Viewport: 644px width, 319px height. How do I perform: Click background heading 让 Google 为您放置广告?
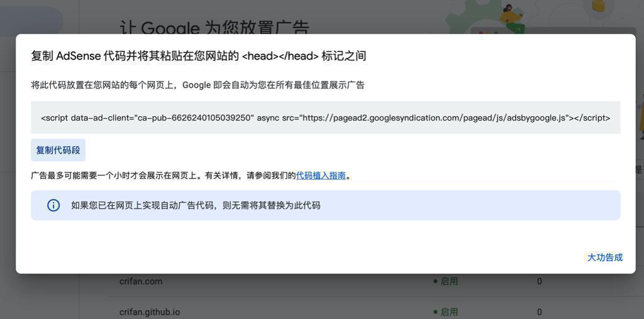[214, 27]
